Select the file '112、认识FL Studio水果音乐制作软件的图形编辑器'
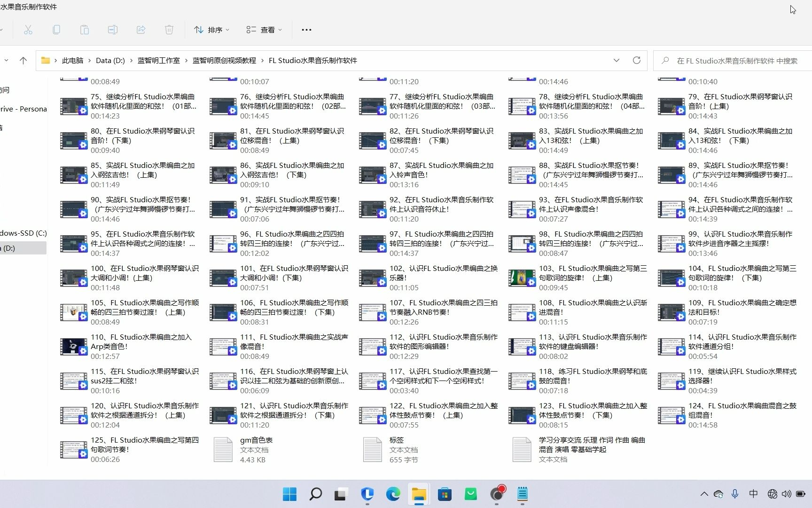The height and width of the screenshot is (508, 812). (429, 346)
